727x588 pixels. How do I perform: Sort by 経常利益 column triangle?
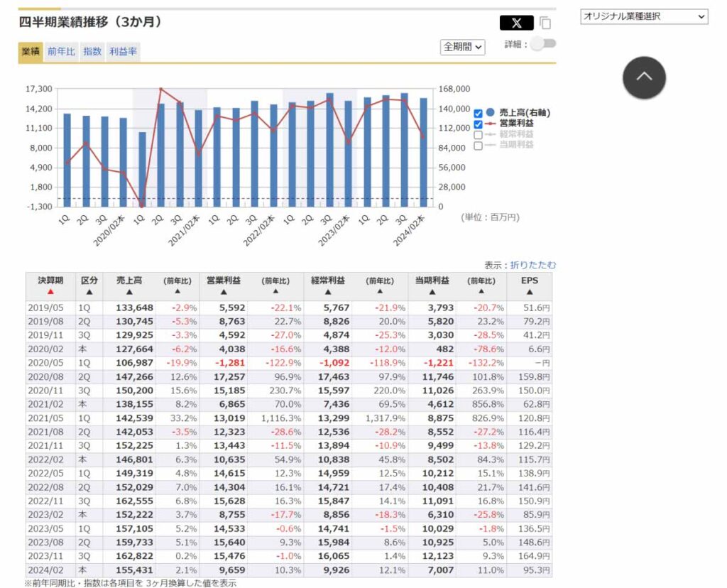point(328,292)
